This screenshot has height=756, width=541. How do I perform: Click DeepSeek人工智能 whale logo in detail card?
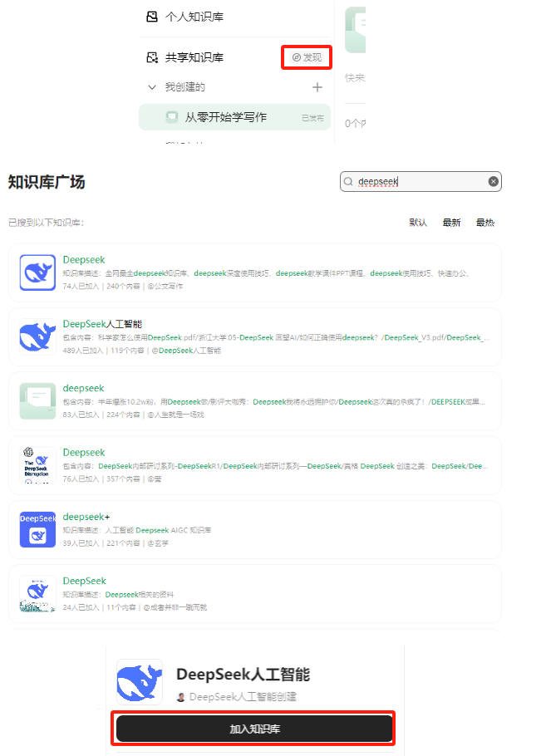(x=140, y=682)
